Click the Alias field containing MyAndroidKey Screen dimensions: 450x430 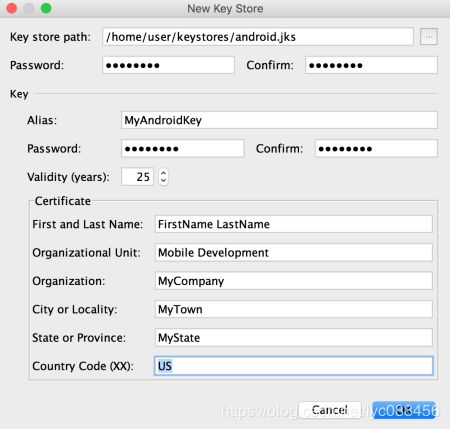(279, 120)
